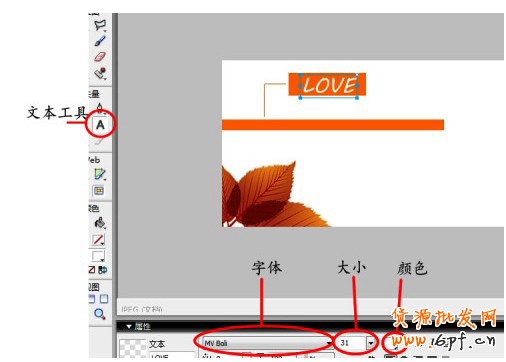Click the swap stroke and fill colors icon
Viewport: 506px width, 362px height.
(103, 270)
